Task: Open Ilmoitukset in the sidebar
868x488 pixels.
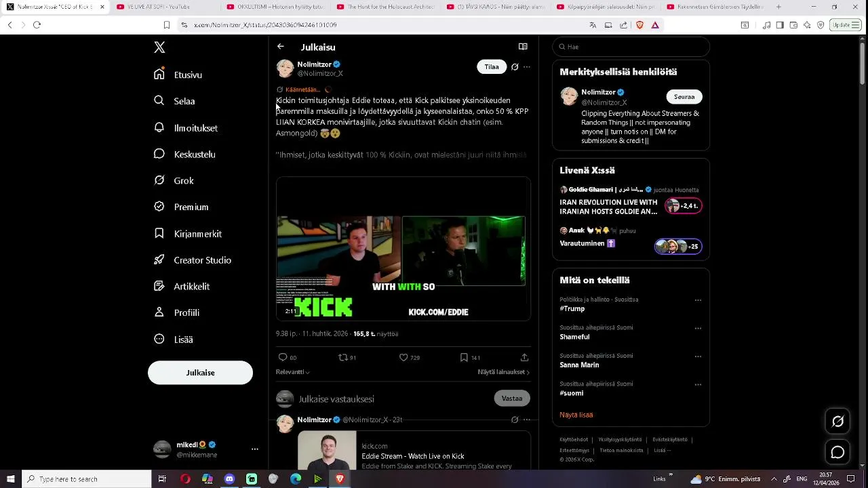Action: [186, 127]
